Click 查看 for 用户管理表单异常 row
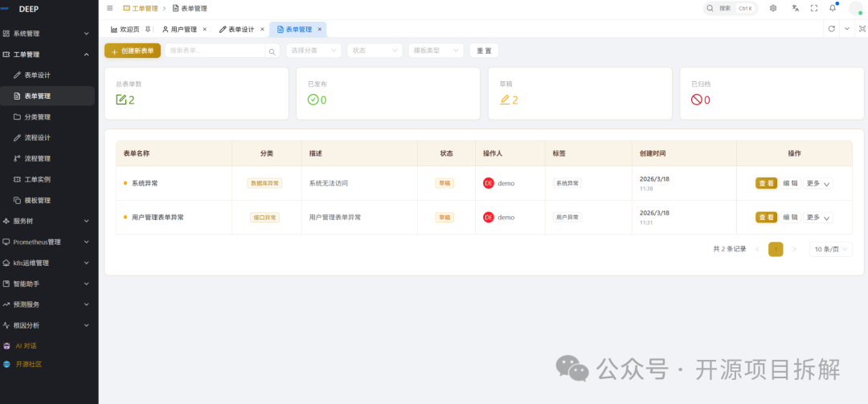Viewport: 868px width, 404px height. (766, 218)
